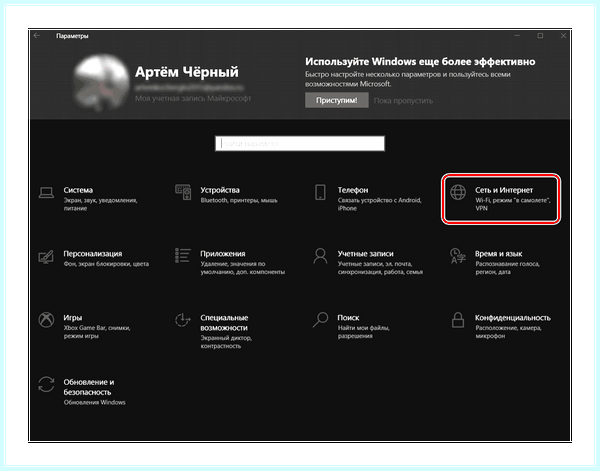Open the Учетные записи heading
Screen dimensions: 600x471
[x=365, y=254]
